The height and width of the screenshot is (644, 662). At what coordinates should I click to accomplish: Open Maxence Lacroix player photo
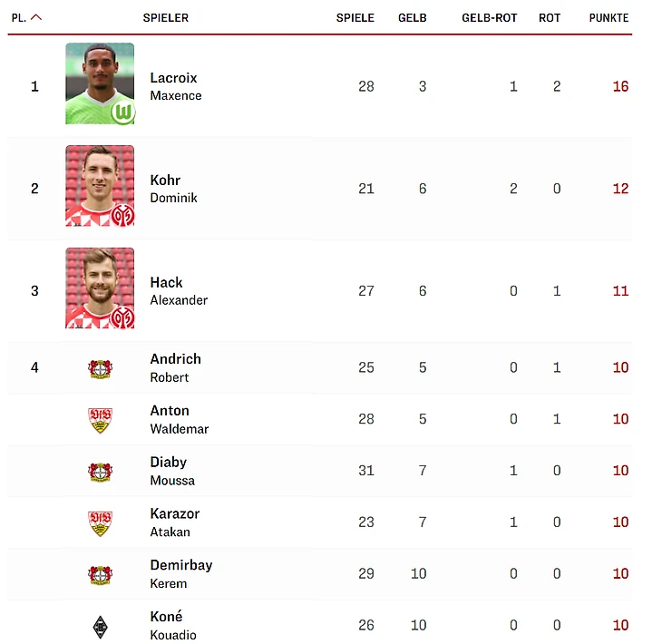100,83
